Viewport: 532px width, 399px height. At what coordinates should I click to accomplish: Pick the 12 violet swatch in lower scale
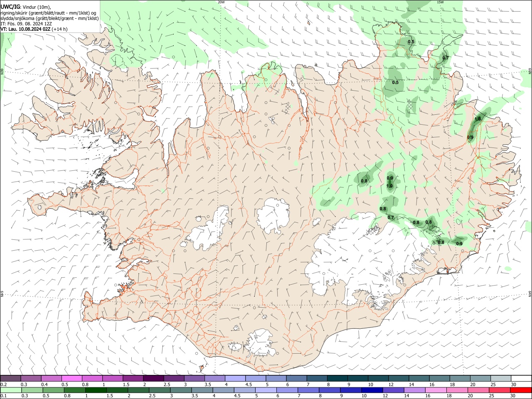[x=393, y=390]
